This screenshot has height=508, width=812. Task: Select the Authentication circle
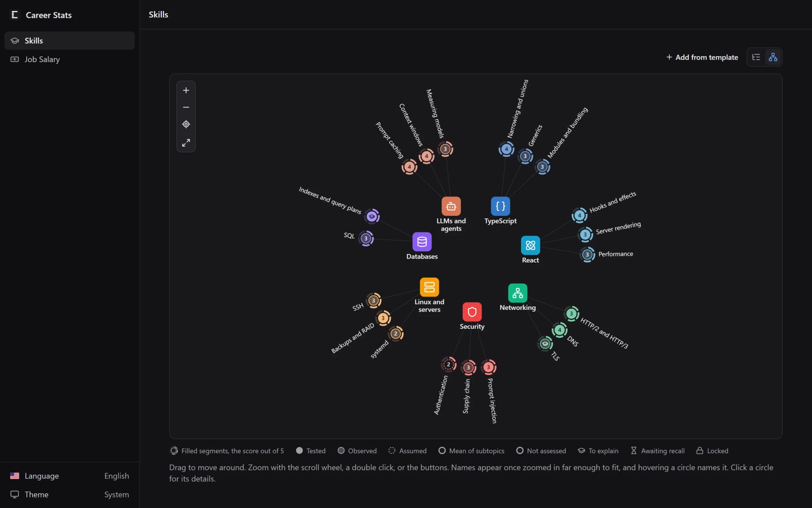tap(448, 364)
